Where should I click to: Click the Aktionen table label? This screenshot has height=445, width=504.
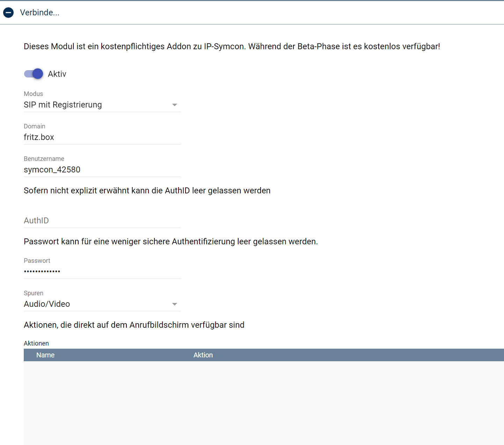point(36,343)
